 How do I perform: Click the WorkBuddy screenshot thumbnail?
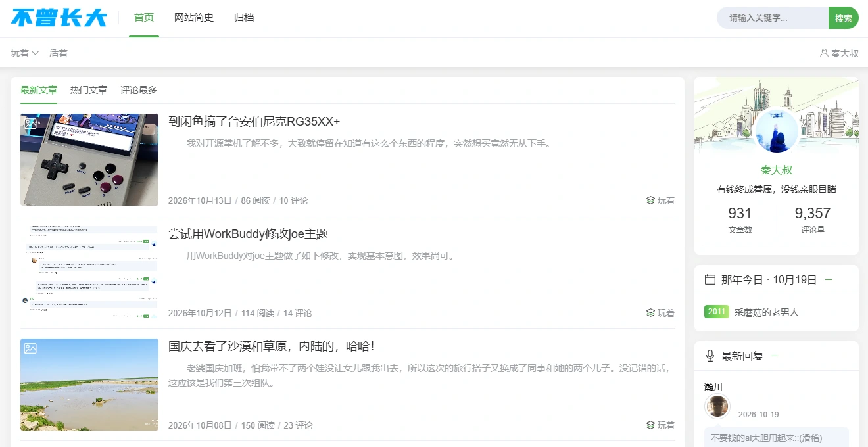click(x=89, y=272)
